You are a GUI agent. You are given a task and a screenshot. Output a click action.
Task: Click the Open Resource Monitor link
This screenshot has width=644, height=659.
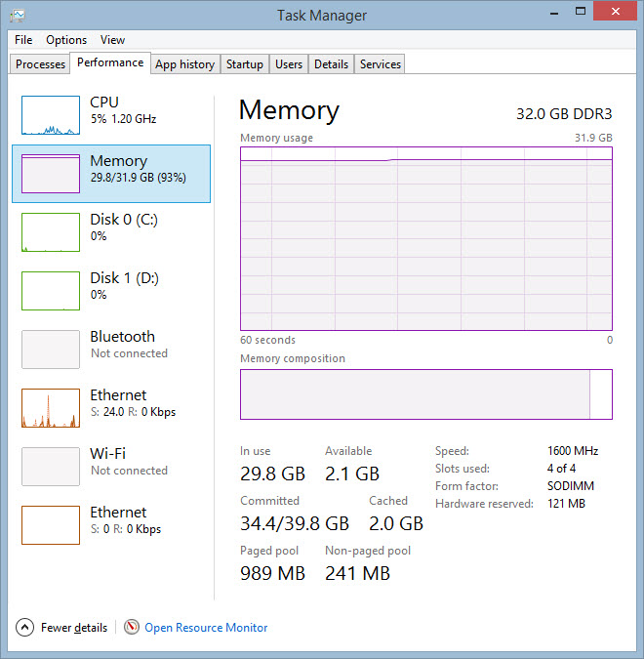pos(206,628)
